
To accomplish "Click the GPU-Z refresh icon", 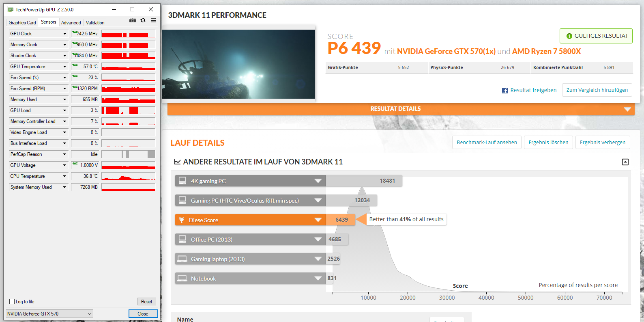I will pyautogui.click(x=143, y=20).
